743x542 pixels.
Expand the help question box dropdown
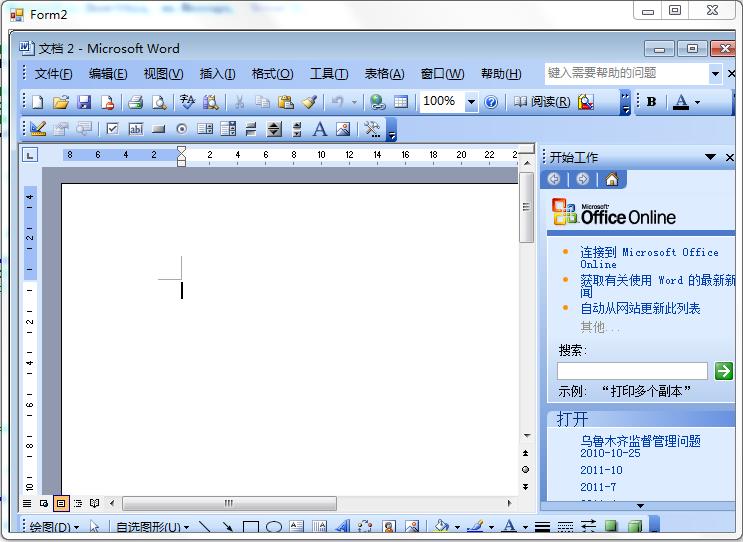716,73
